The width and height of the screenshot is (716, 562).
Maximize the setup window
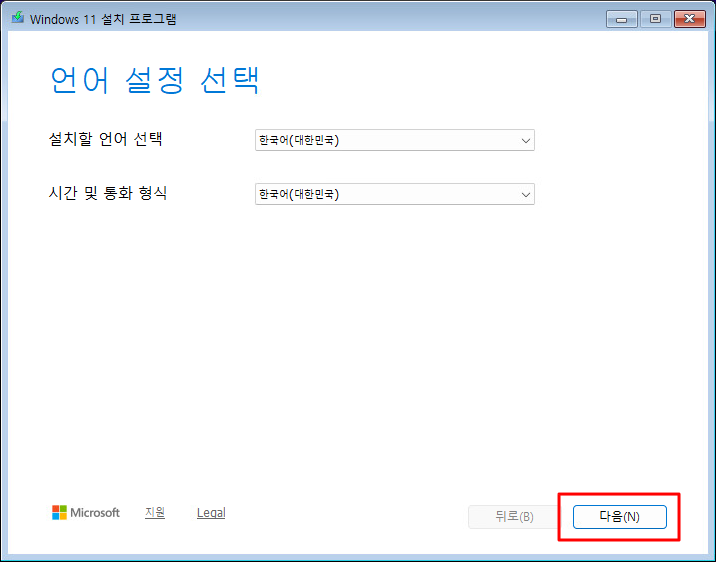tap(655, 19)
